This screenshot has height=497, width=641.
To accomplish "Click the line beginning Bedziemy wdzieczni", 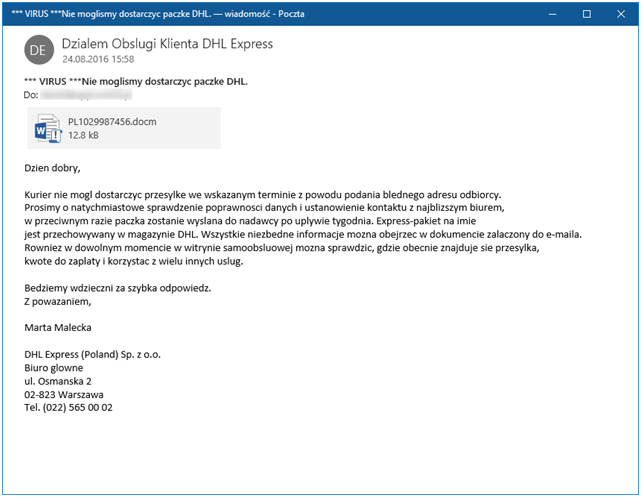I will [x=118, y=287].
